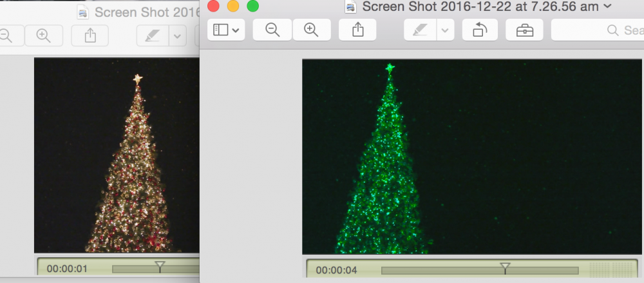Select highlight pen in background window
The width and height of the screenshot is (644, 283).
153,35
